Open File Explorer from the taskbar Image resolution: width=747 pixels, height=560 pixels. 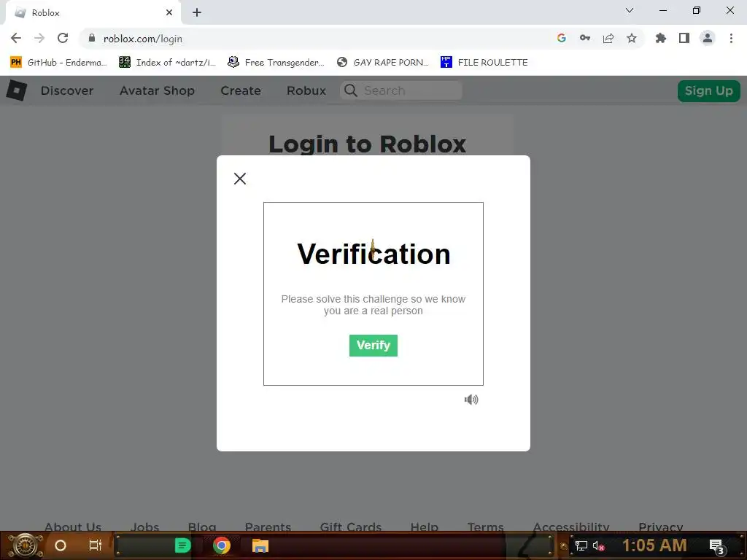(x=260, y=545)
